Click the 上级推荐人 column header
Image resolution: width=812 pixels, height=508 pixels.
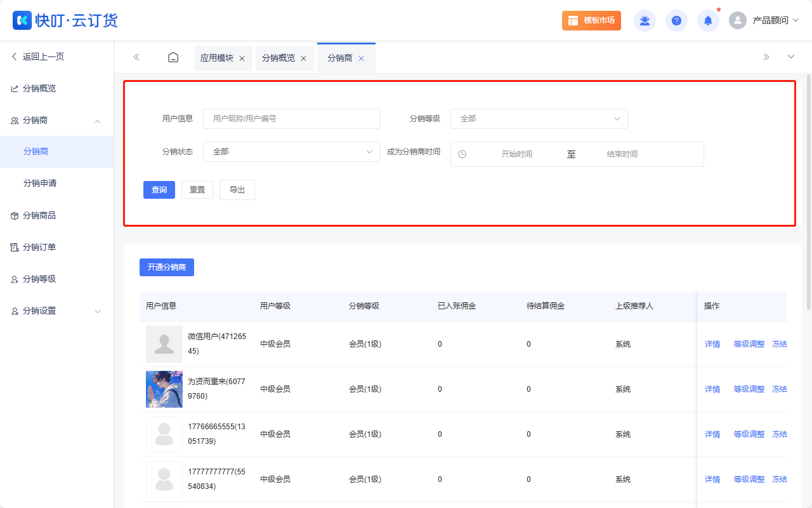click(634, 306)
